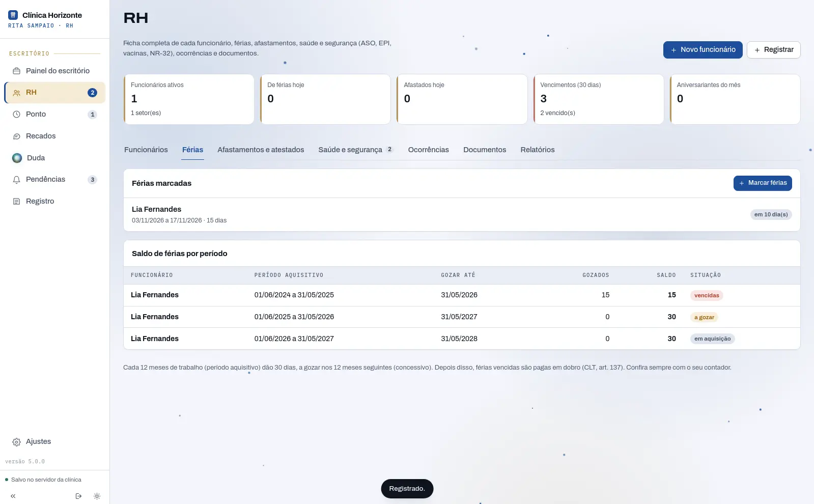Open the Funcionários ativos summary card
The width and height of the screenshot is (814, 504).
click(x=189, y=99)
